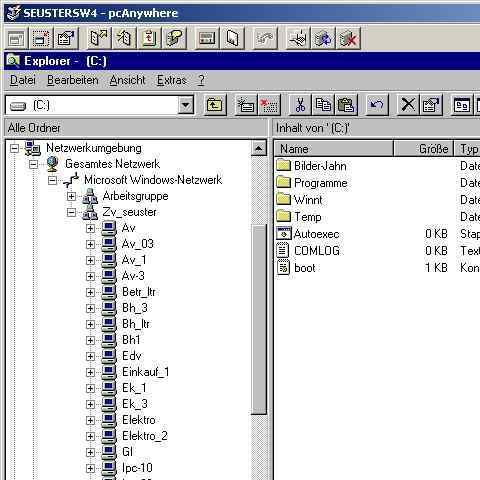Screen dimensions: 480x480
Task: Click the disconnect network drive icon
Action: [x=269, y=105]
